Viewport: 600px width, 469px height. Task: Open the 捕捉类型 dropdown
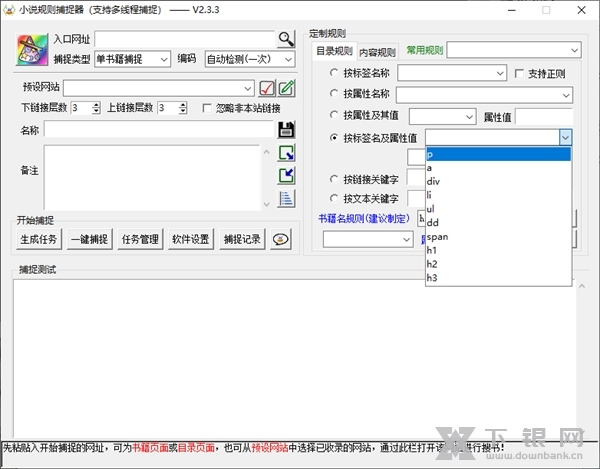click(x=132, y=59)
